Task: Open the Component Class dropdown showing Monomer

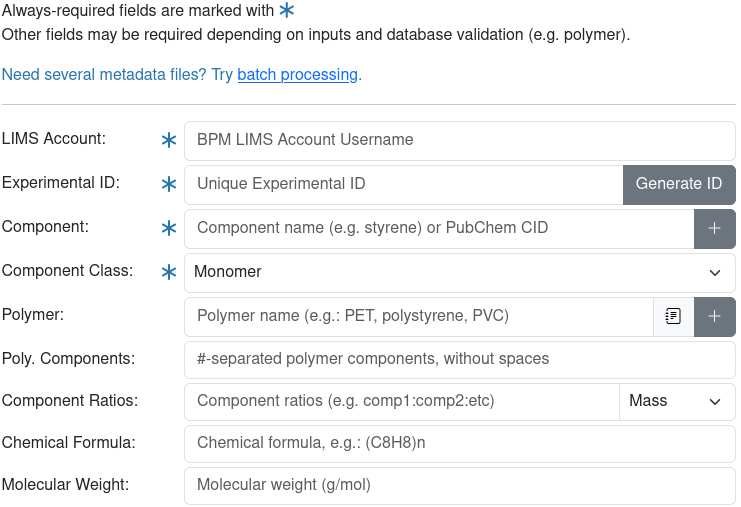Action: (x=459, y=273)
